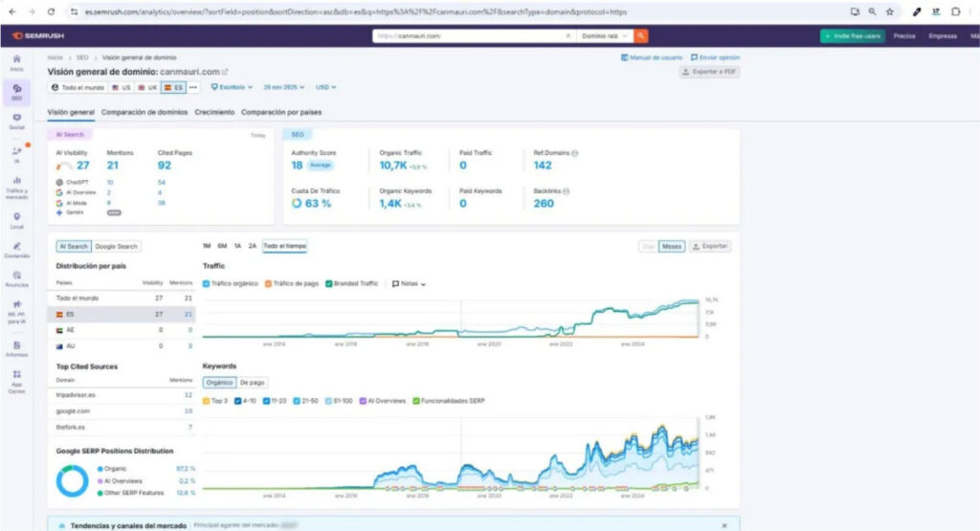The image size is (980, 531).
Task: Click the SEO icon in the left sidebar
Action: point(17,90)
